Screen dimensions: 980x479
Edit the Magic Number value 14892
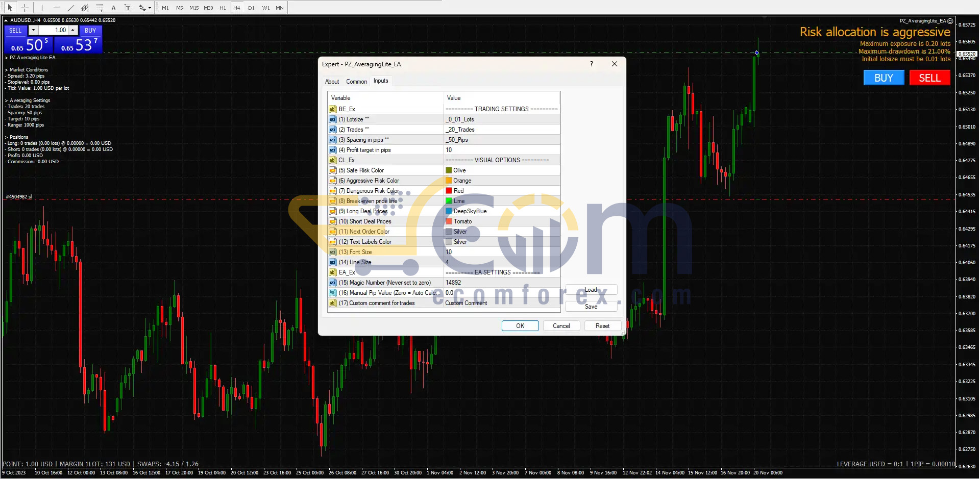pos(502,283)
